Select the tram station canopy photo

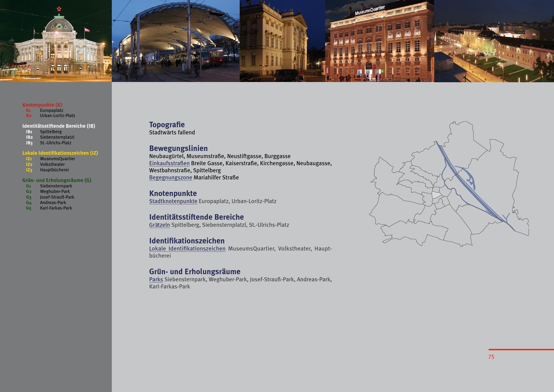pyautogui.click(x=176, y=41)
